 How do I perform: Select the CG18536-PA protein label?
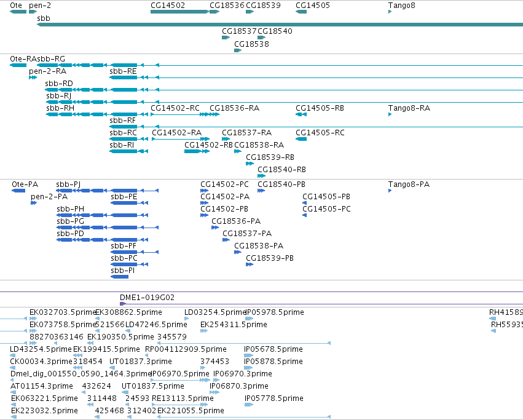pyautogui.click(x=236, y=222)
